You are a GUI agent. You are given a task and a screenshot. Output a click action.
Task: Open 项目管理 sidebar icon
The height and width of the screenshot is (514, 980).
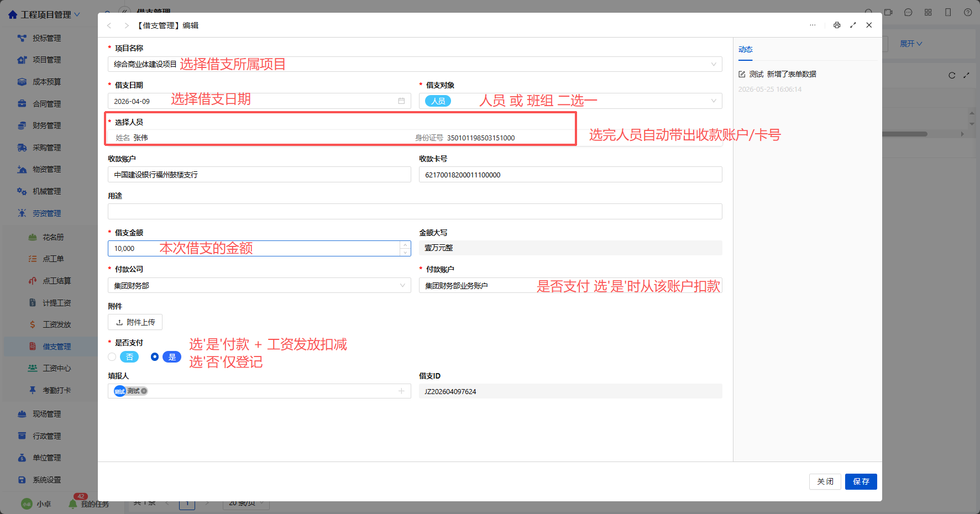[x=22, y=60]
